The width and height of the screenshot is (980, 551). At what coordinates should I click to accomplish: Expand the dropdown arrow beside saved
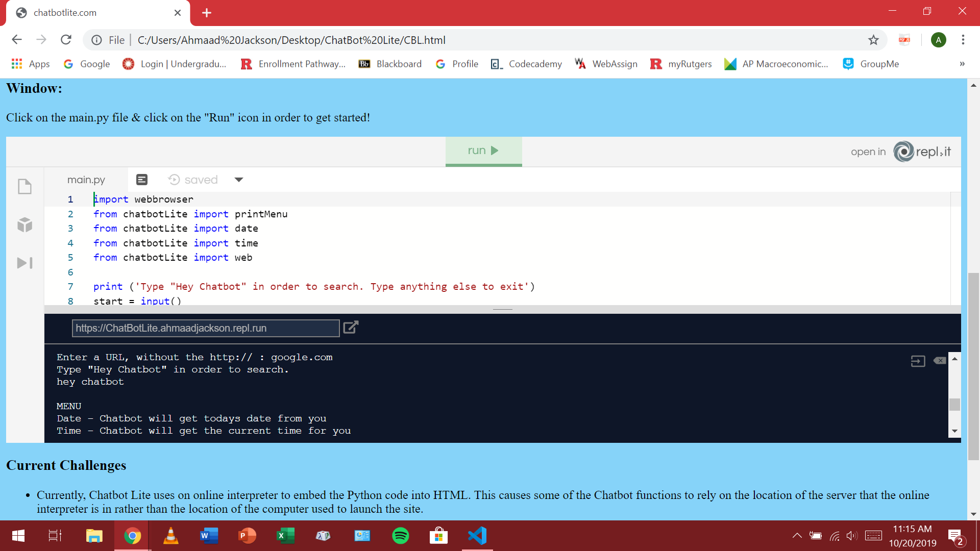coord(238,180)
